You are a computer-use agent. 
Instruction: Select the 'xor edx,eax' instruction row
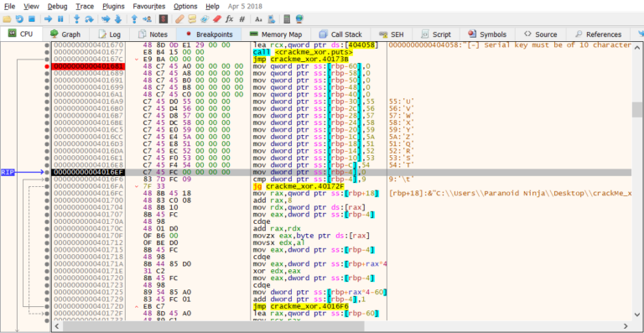point(277,271)
